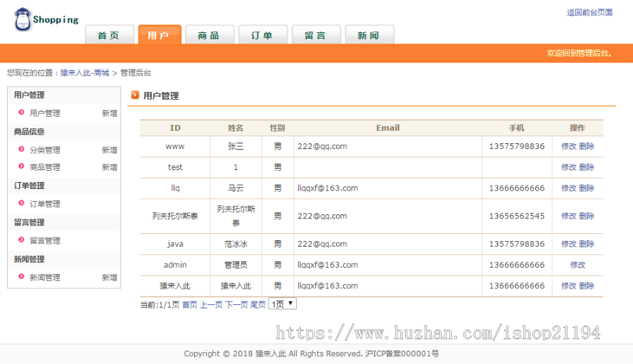The height and width of the screenshot is (364, 633).
Task: Click 删除 for user llq
Action: pyautogui.click(x=587, y=188)
